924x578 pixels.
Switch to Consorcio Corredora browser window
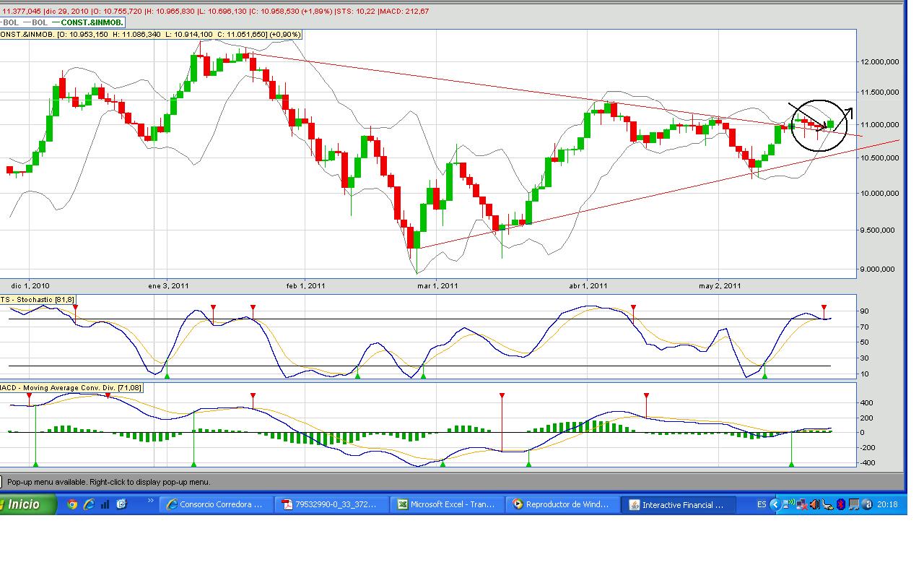[214, 504]
